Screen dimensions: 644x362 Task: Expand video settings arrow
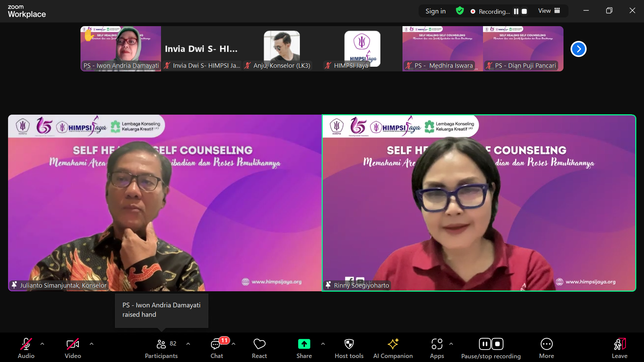(92, 344)
